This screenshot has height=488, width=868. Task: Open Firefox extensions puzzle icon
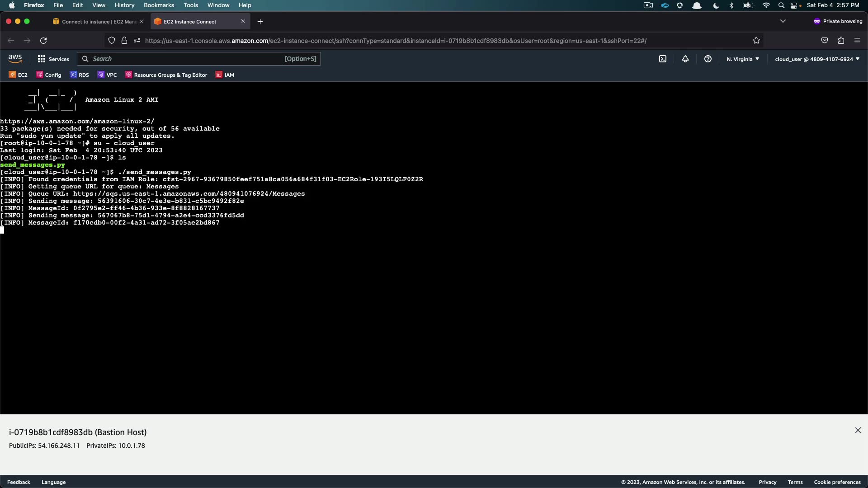click(x=841, y=41)
